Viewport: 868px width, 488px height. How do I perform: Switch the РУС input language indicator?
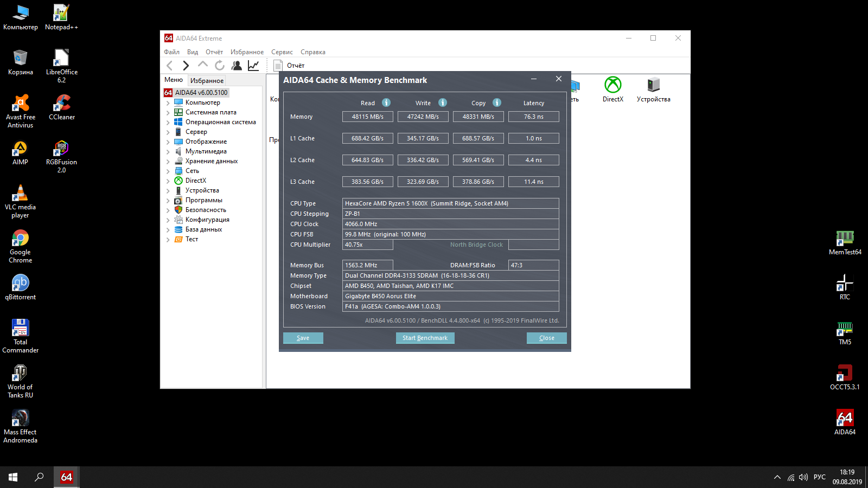coord(820,477)
